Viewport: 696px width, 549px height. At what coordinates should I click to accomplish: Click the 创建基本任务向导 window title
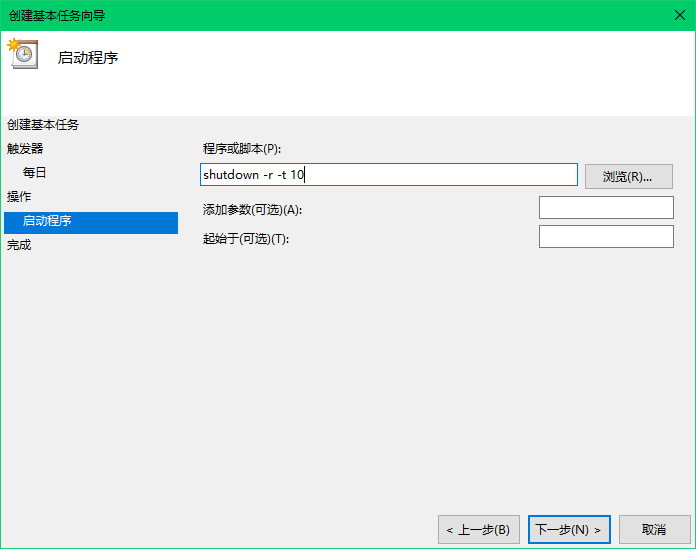pyautogui.click(x=57, y=16)
